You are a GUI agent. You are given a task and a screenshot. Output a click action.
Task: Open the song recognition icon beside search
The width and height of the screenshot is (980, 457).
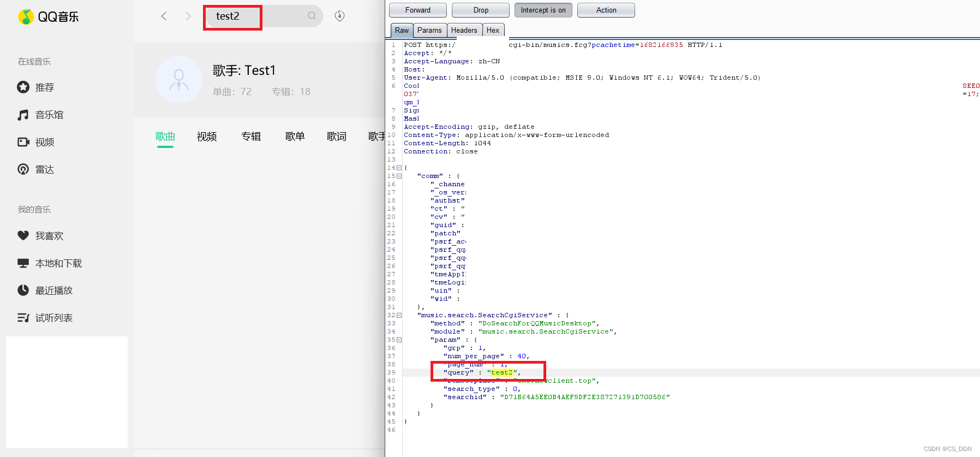click(339, 16)
